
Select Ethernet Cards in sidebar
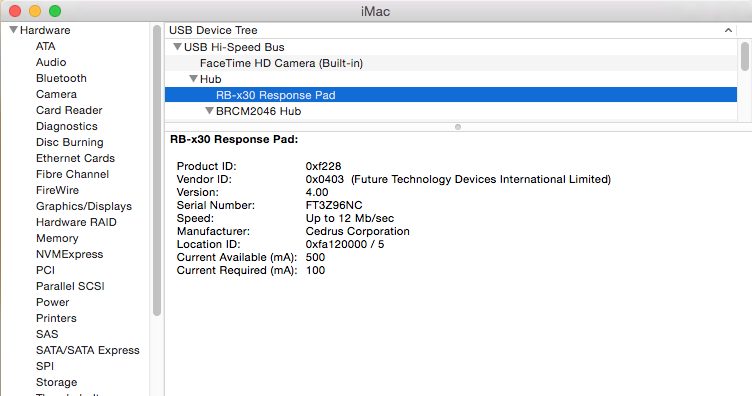[75, 158]
